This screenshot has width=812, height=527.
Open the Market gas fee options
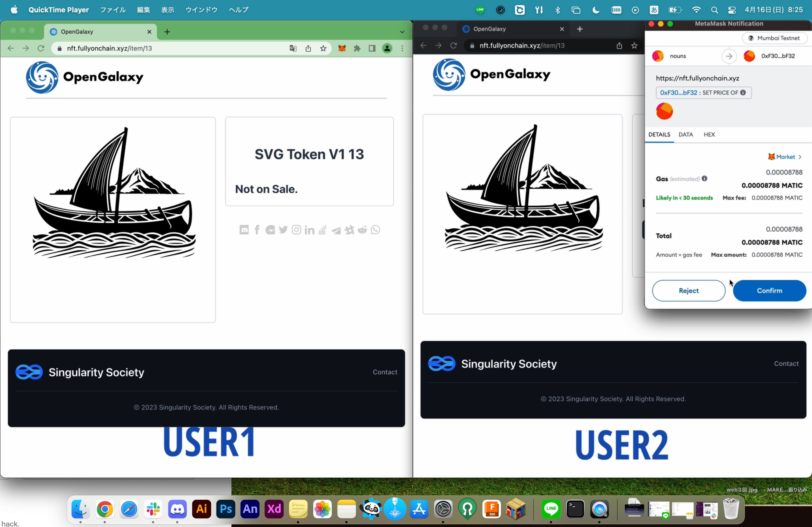click(x=785, y=157)
